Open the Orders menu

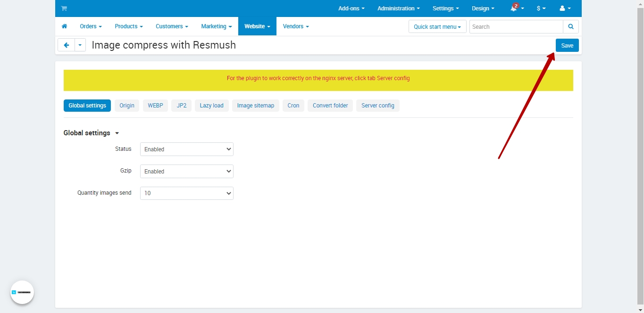pyautogui.click(x=91, y=26)
